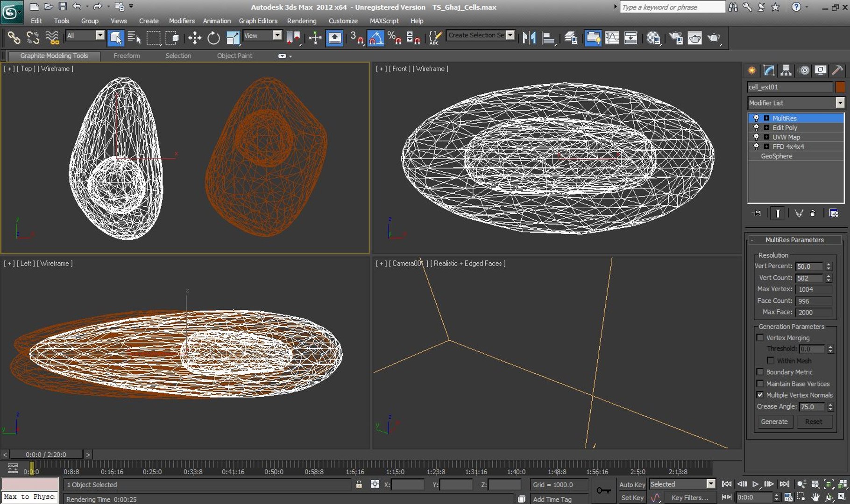Viewport: 850px width, 504px height.
Task: Toggle the Auto Key button
Action: pyautogui.click(x=632, y=485)
